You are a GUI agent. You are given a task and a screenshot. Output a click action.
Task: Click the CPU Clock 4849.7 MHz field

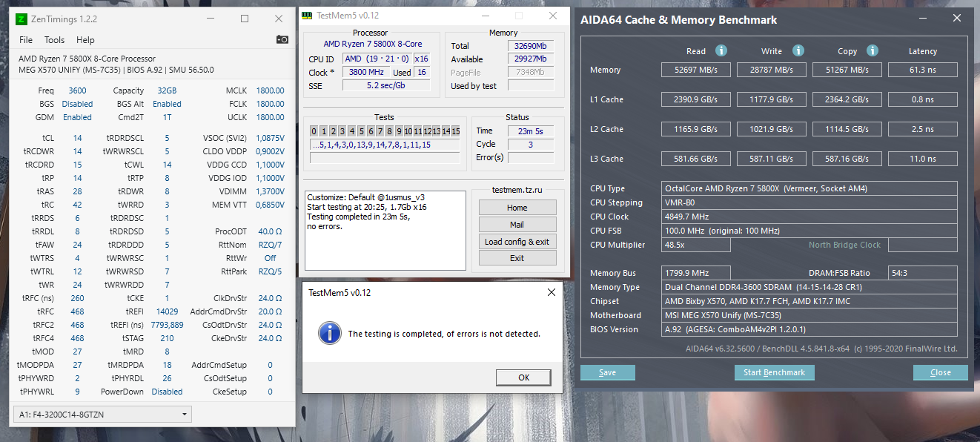coord(810,217)
